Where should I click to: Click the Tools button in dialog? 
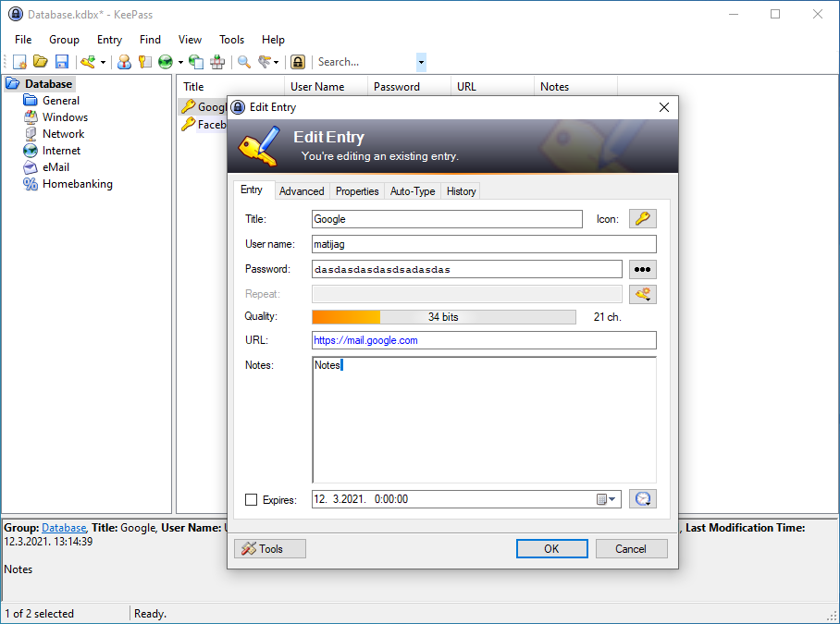point(270,548)
